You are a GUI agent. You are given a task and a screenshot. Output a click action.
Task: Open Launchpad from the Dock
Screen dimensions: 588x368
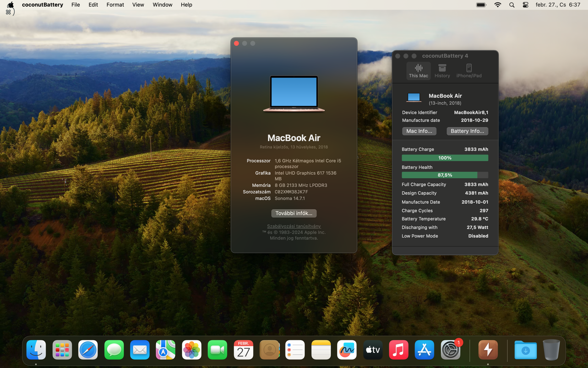[x=62, y=350]
